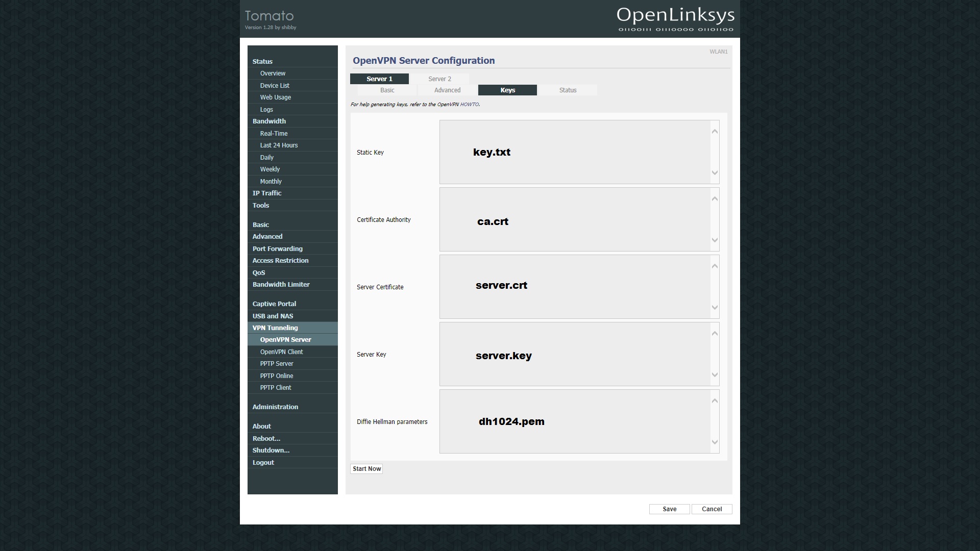This screenshot has width=980, height=551.
Task: Click the Start Now button
Action: pyautogui.click(x=366, y=469)
